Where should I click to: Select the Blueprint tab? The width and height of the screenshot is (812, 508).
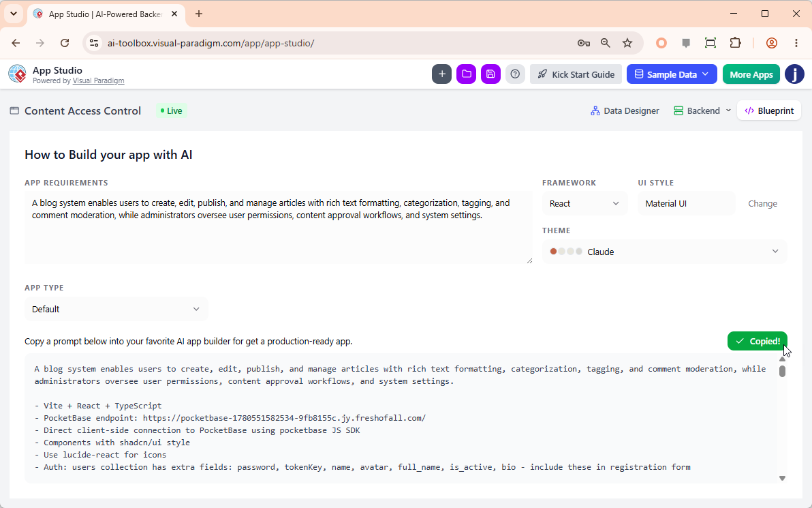[x=769, y=111]
